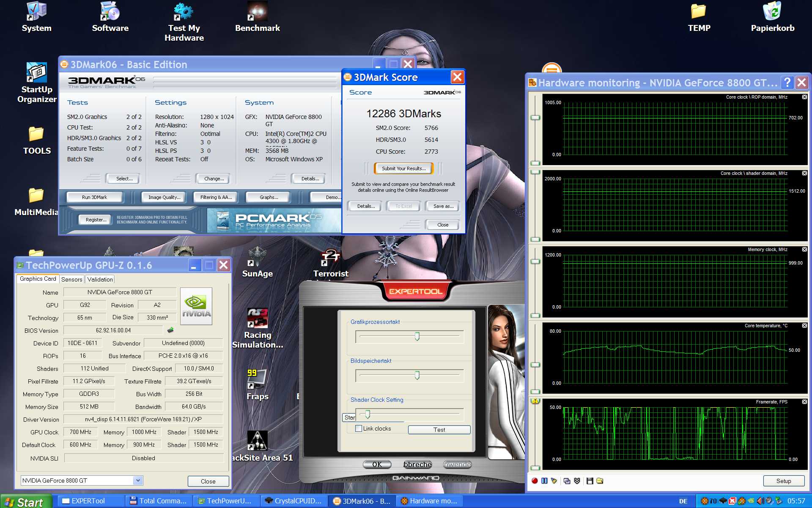812x508 pixels.
Task: Click the BIOS save chip icon in GPU-Z
Action: click(170, 330)
